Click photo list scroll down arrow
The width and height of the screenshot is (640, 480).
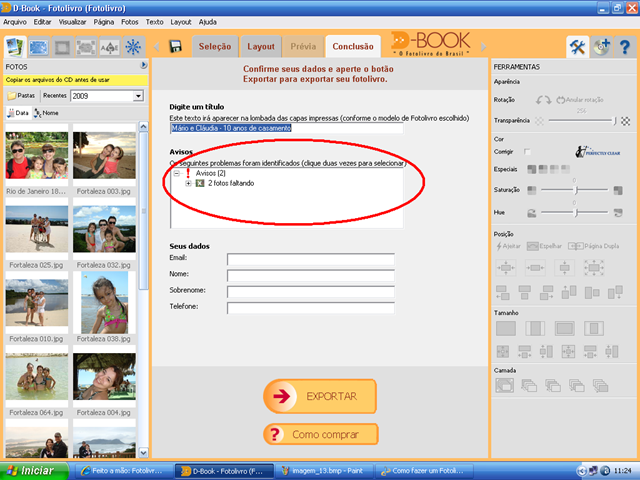(x=143, y=452)
